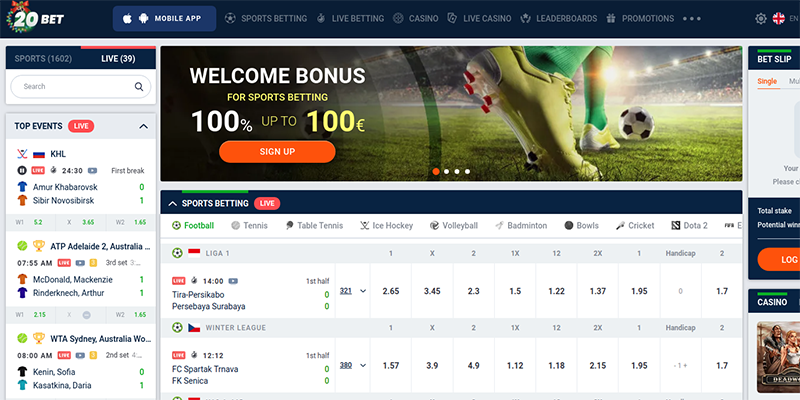Click the UK flag language icon
Viewport: 800px width, 400px height.
point(779,19)
